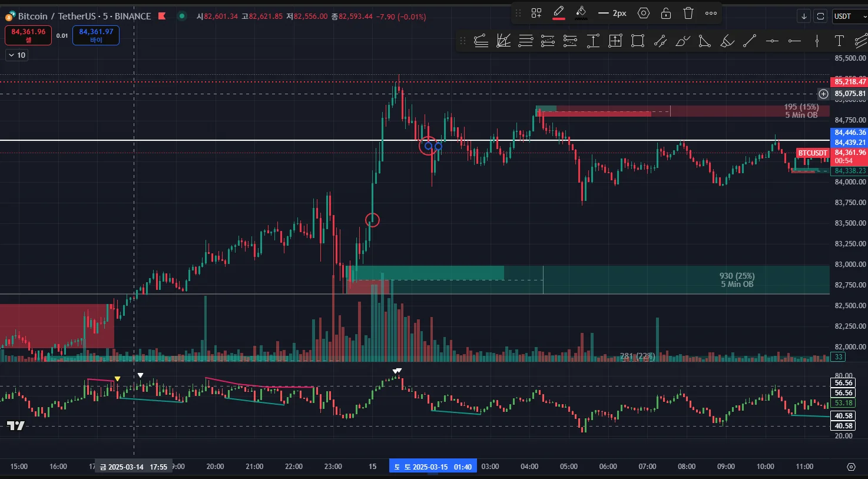Select the Horizontal line tool
This screenshot has height=479, width=868.
coord(772,41)
